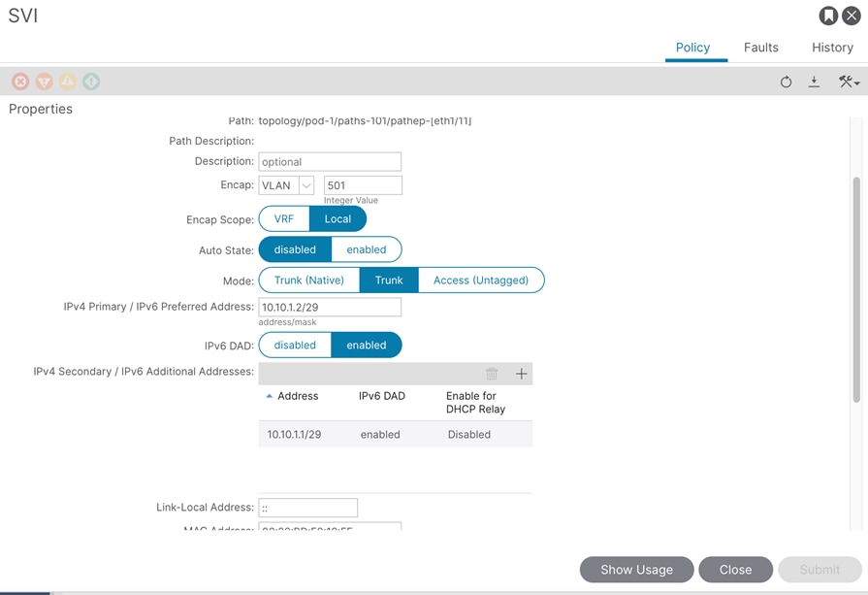Viewport: 868px width, 595px height.
Task: Set Encap Scope to VRF
Action: 283,218
